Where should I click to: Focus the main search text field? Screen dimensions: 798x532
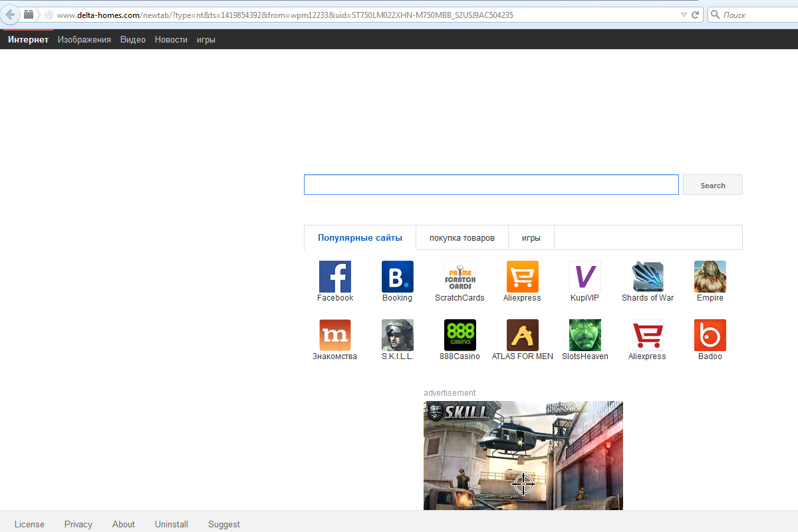[x=491, y=185]
